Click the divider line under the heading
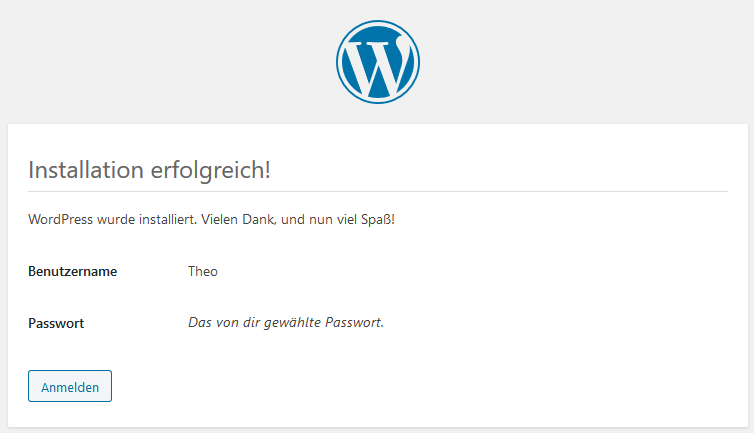 (x=378, y=191)
